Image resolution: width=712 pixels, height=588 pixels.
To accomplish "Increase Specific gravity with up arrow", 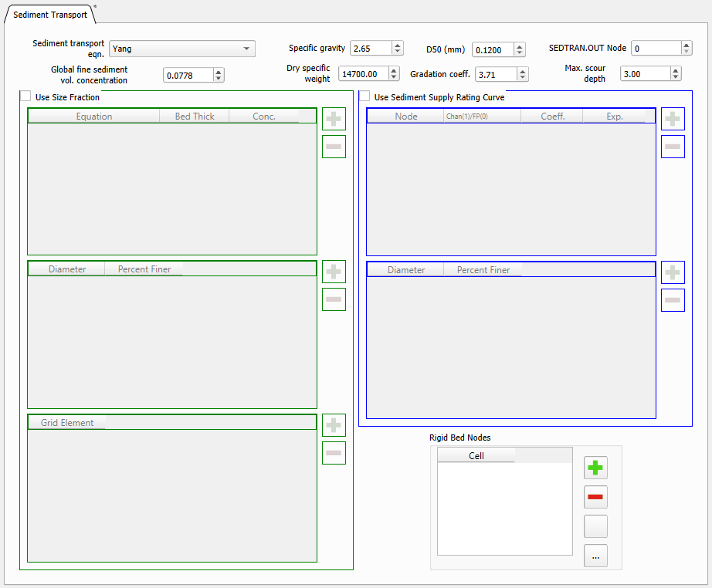I will coord(397,45).
